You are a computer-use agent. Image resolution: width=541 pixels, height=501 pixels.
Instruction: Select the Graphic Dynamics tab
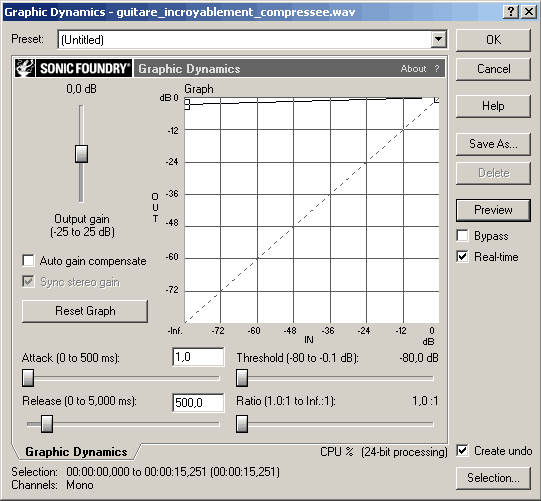(x=76, y=452)
